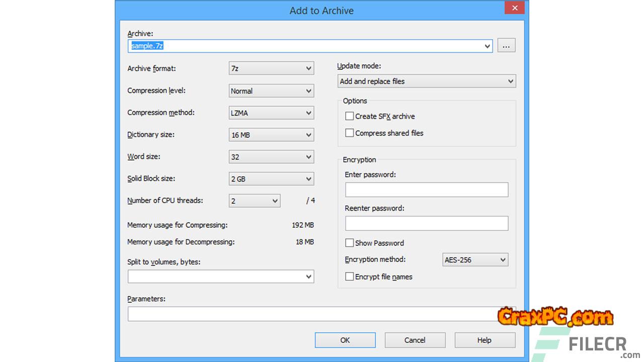Click the browse (...) button next to Archive
The width and height of the screenshot is (644, 362).
506,46
